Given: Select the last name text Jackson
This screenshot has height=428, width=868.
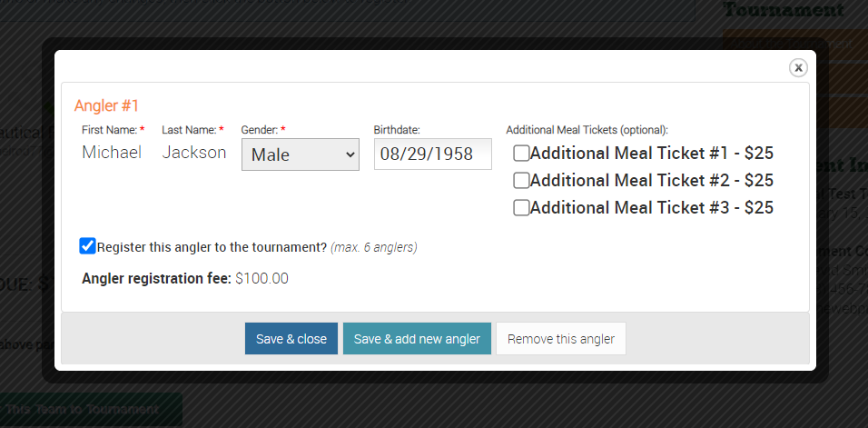Looking at the screenshot, I should (x=193, y=153).
